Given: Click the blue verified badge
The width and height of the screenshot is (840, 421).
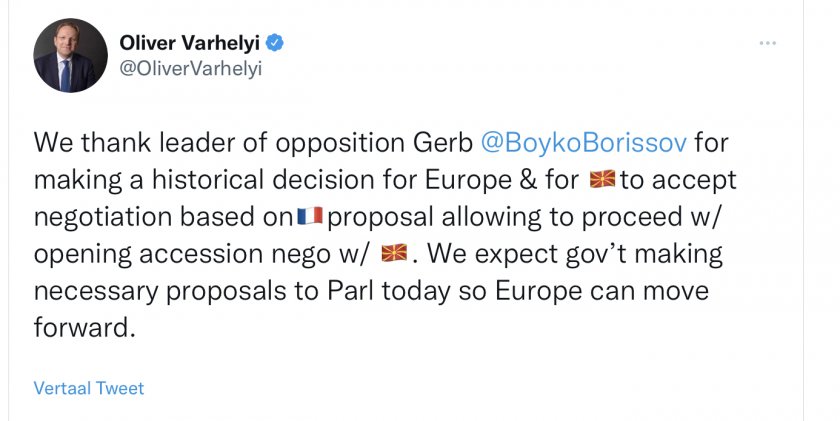Looking at the screenshot, I should (274, 42).
